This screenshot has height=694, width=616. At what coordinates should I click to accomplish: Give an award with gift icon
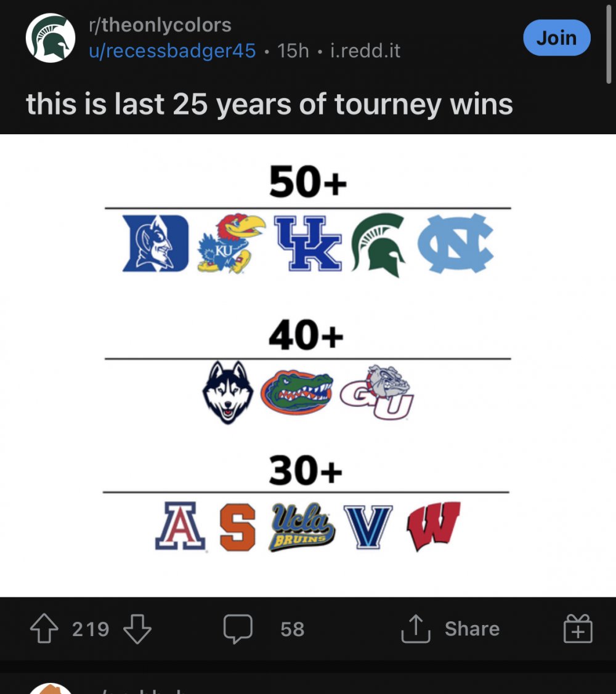click(x=578, y=629)
